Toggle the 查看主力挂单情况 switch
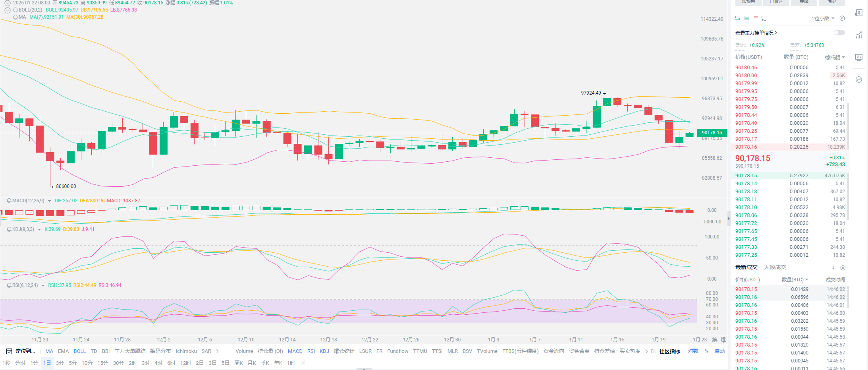 click(x=839, y=33)
